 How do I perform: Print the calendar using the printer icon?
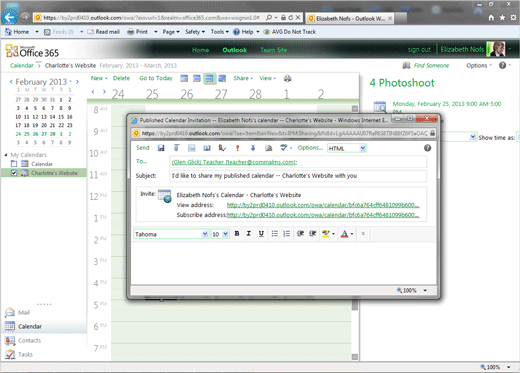point(287,78)
